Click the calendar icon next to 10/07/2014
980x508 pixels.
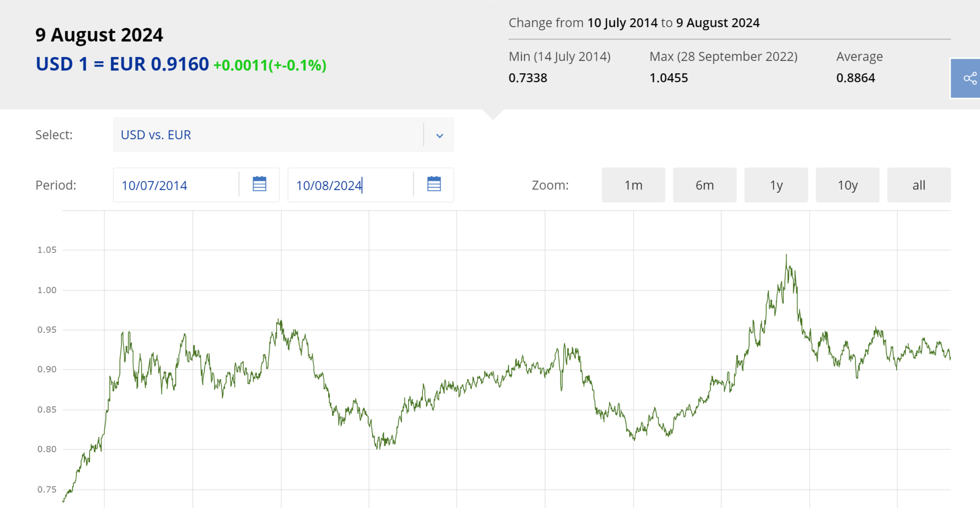[259, 184]
